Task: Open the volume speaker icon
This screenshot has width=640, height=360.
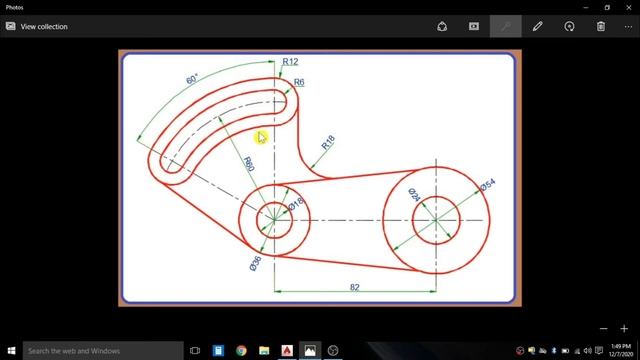Action: coord(588,351)
